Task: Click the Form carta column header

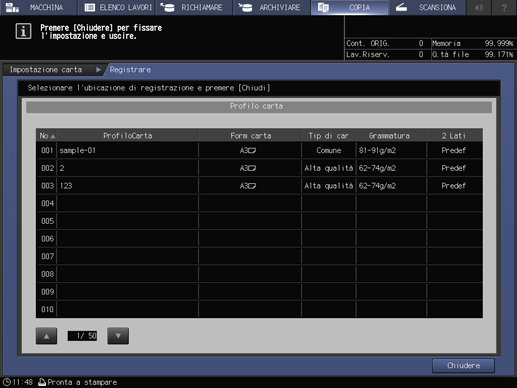Action: click(x=250, y=136)
